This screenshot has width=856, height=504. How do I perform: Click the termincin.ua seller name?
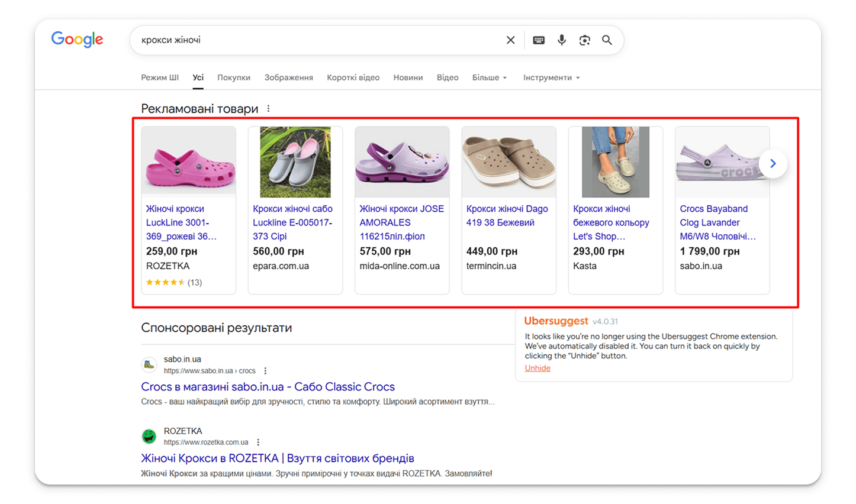pyautogui.click(x=491, y=266)
